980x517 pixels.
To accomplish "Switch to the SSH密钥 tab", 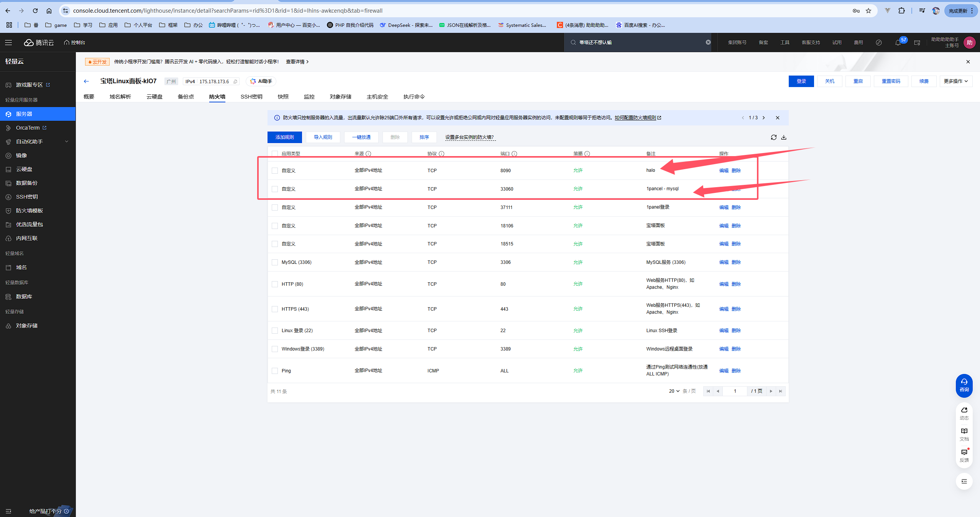I will point(251,97).
